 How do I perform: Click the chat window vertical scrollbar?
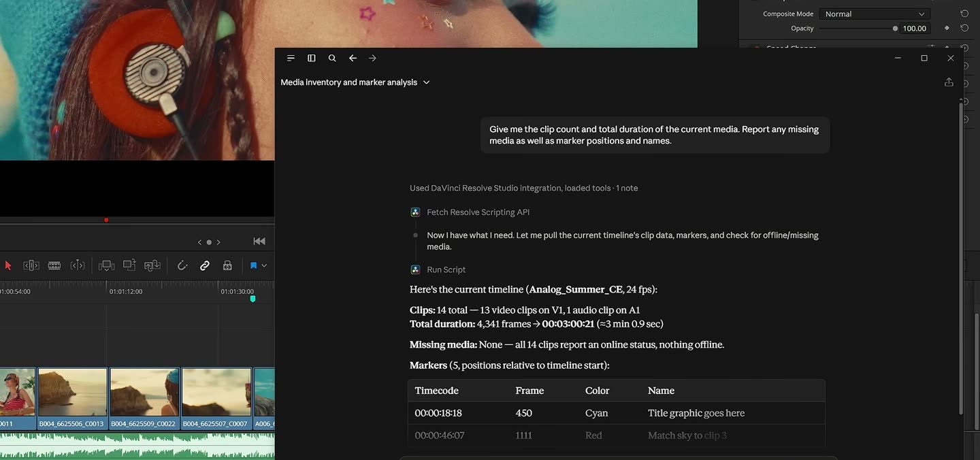tap(961, 257)
